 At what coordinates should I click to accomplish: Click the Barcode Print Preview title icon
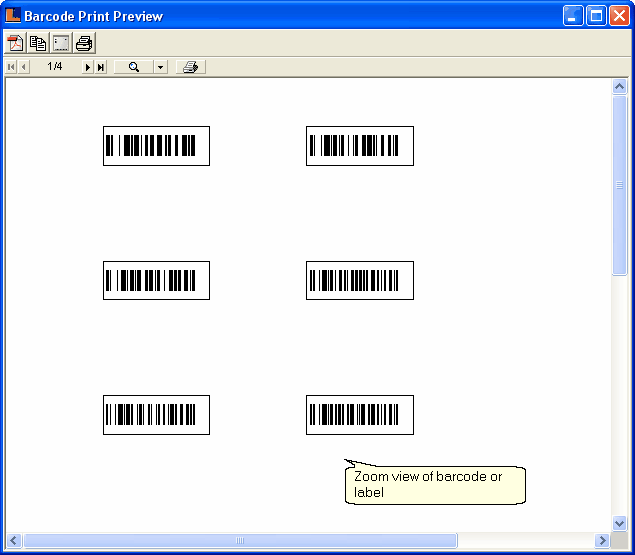[13, 15]
